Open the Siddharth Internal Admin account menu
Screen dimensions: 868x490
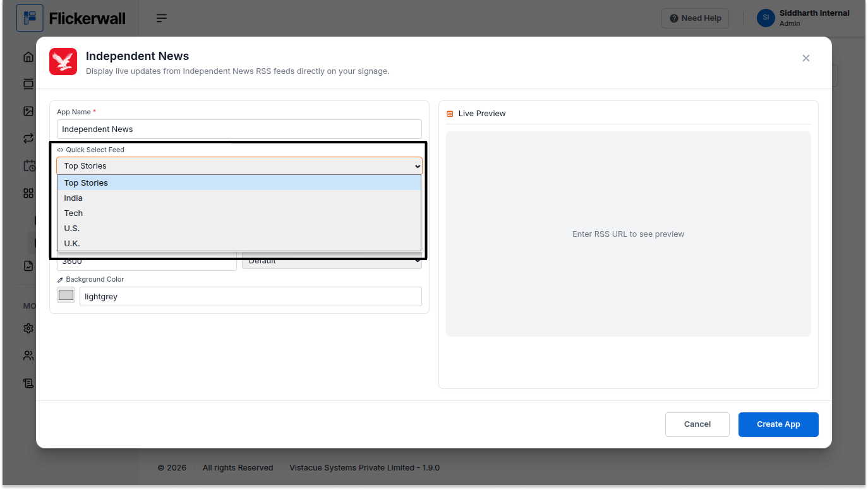(803, 18)
